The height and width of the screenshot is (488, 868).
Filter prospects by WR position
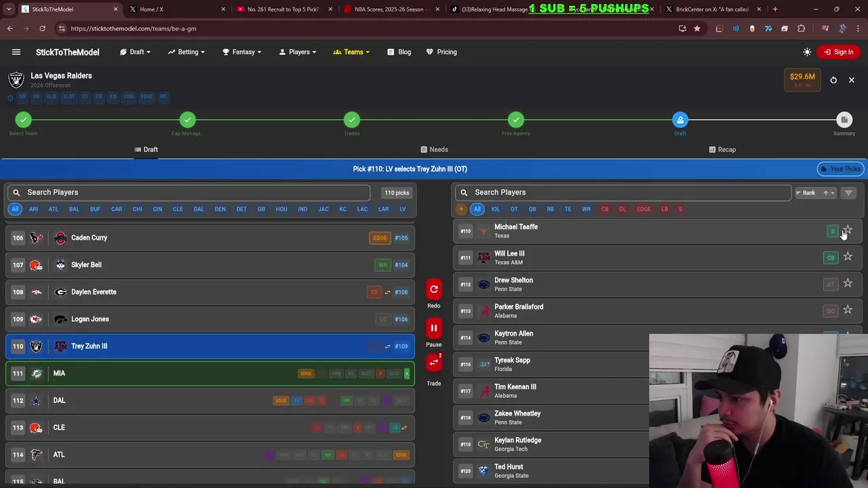click(586, 209)
